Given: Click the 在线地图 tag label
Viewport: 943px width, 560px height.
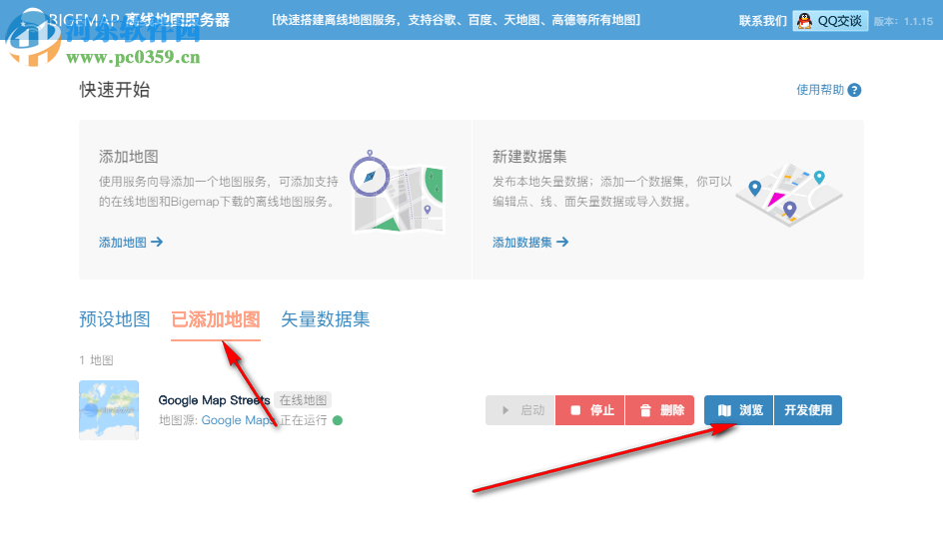Looking at the screenshot, I should 303,400.
